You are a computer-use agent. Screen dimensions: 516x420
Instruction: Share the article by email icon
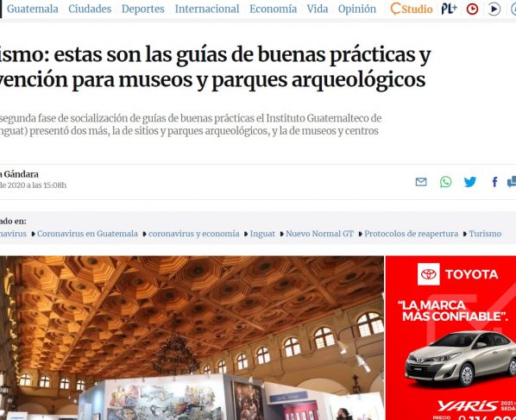pos(421,182)
